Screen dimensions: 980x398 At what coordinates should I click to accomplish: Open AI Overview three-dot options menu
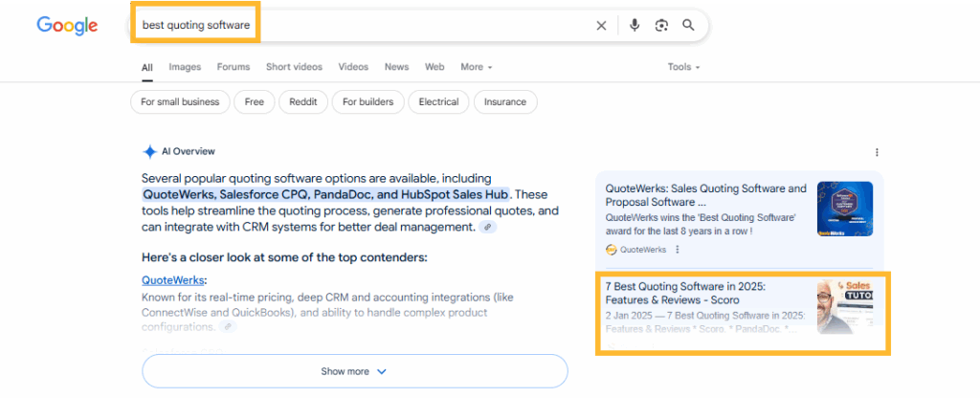click(x=877, y=152)
